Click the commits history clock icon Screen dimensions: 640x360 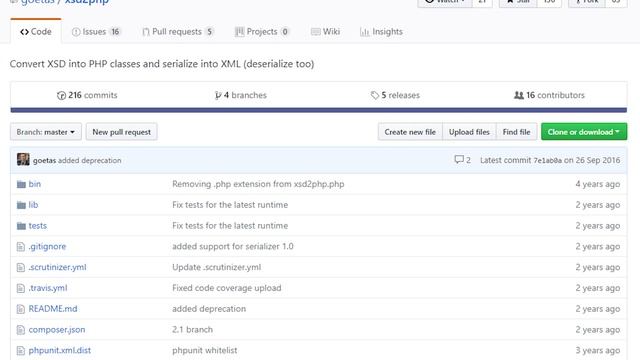[x=61, y=96]
